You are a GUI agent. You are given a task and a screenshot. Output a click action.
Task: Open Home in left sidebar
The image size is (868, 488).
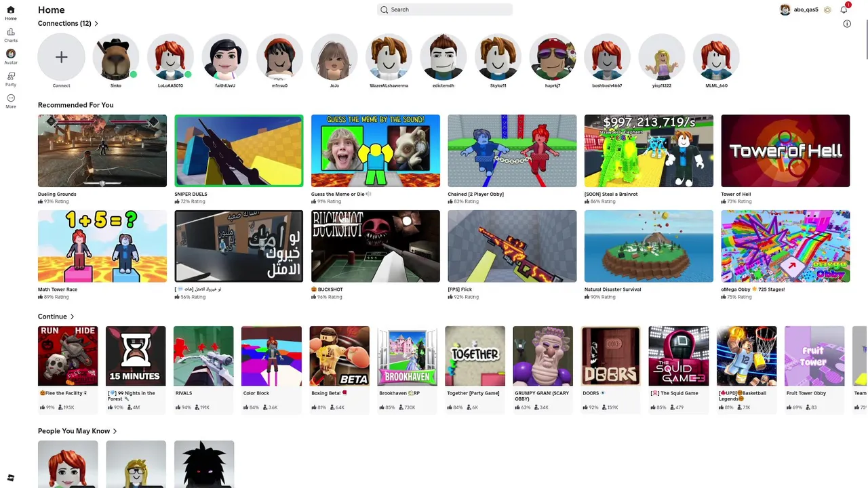click(x=11, y=13)
